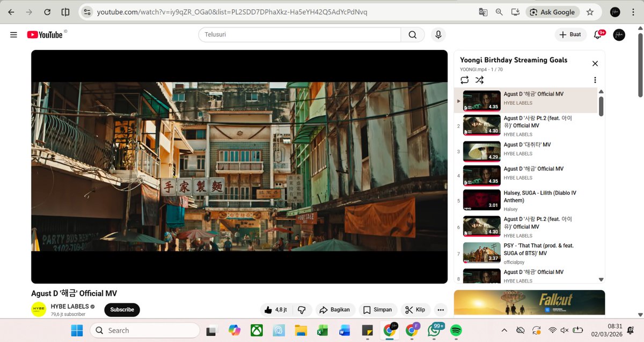
Task: Open the HYBE LABELS channel avatar
Action: [x=39, y=310]
